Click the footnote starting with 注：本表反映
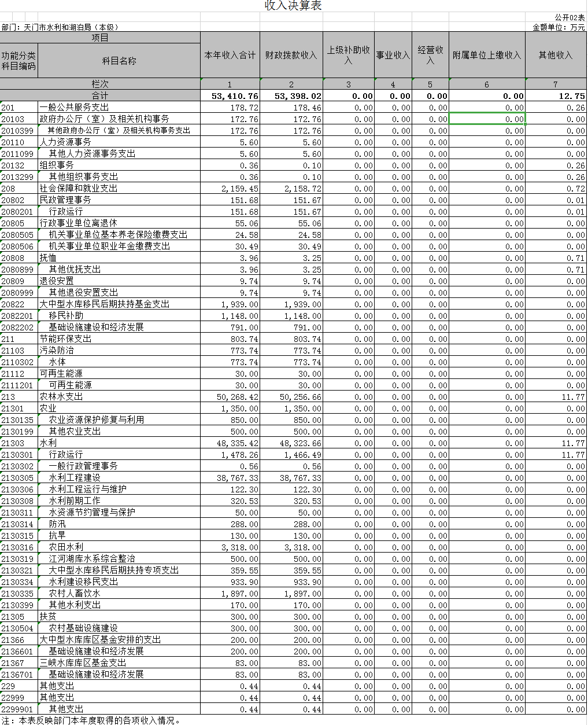 click(x=91, y=720)
